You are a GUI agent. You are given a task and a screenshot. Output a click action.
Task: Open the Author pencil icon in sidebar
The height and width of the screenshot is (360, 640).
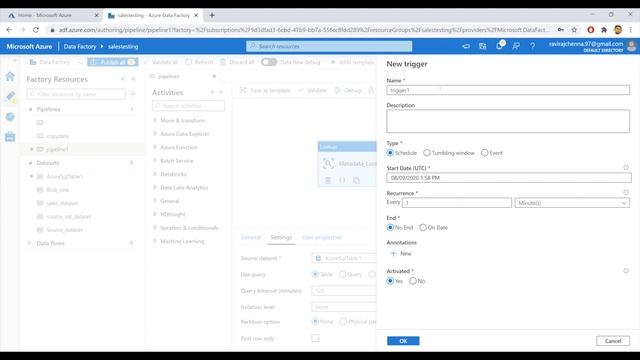pyautogui.click(x=10, y=96)
